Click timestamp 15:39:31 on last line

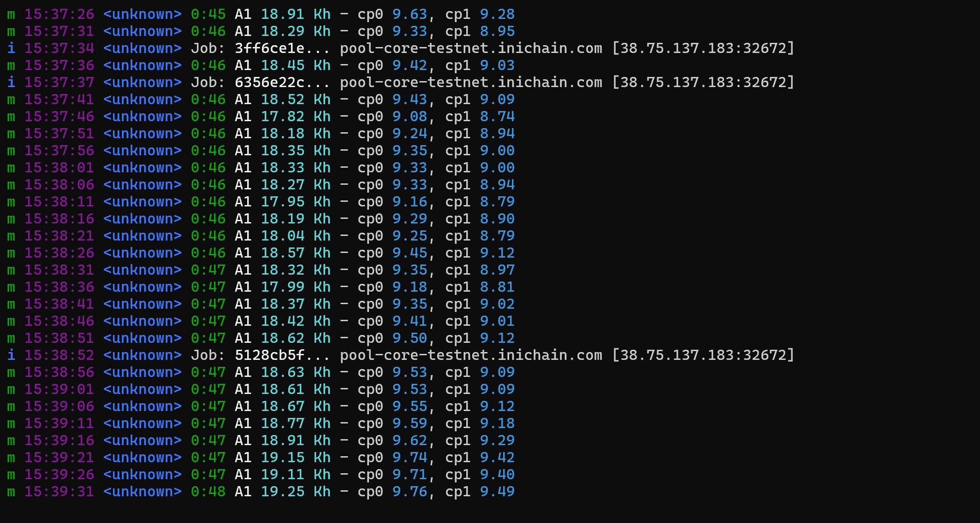[59, 492]
